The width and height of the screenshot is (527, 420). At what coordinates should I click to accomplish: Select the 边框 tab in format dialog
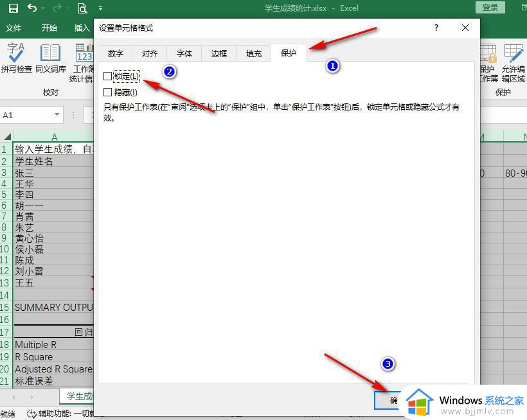pyautogui.click(x=219, y=53)
